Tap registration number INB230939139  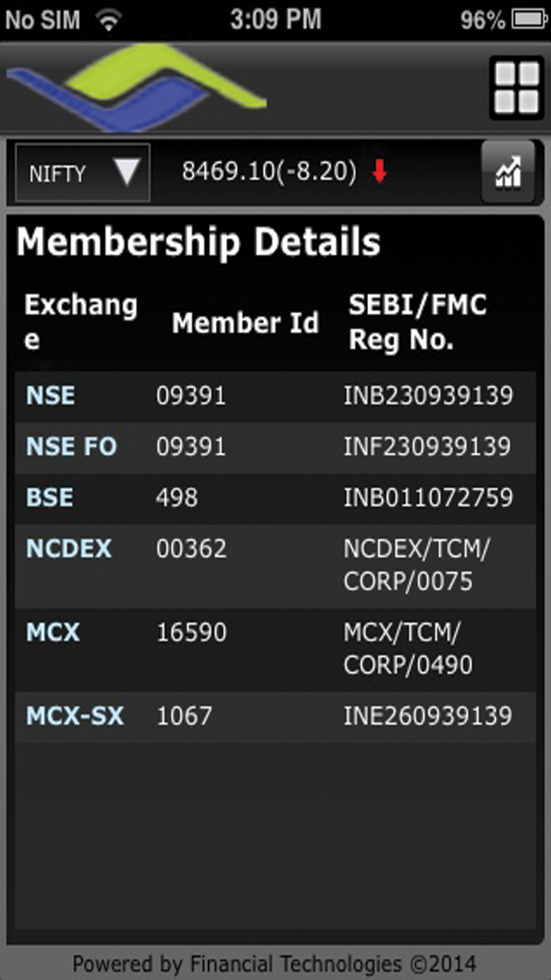click(428, 396)
